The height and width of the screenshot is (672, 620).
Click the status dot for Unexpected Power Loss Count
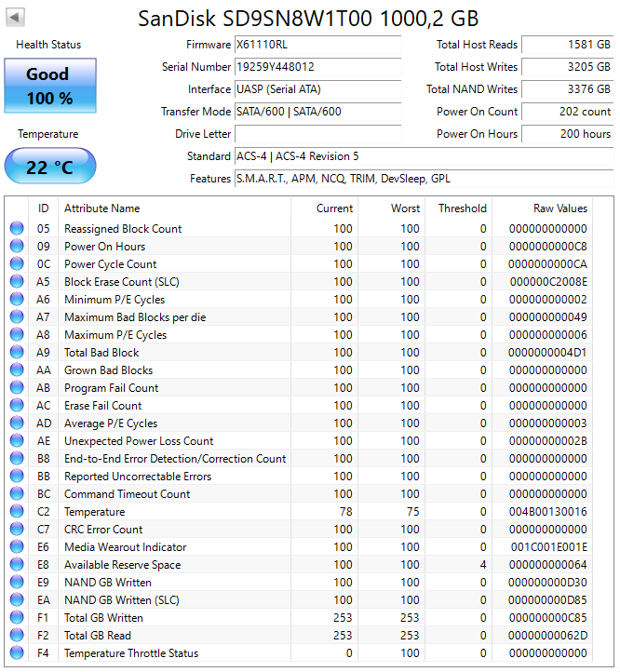click(17, 440)
